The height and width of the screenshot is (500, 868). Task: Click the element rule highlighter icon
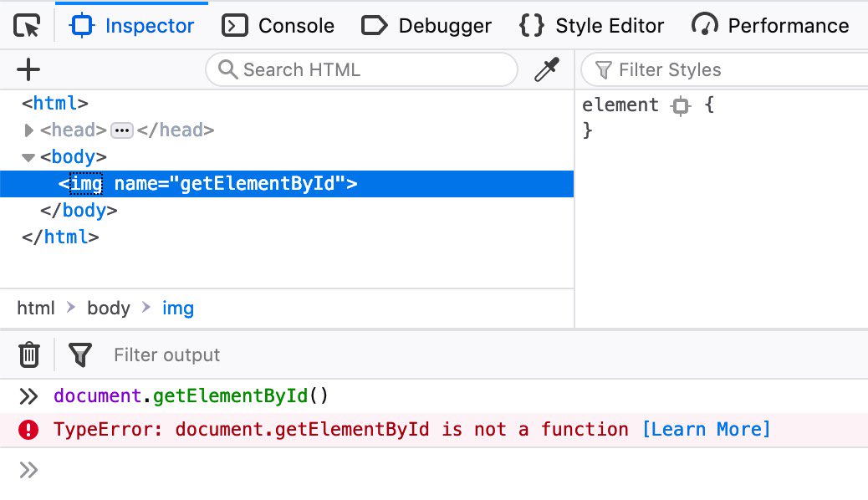click(681, 105)
